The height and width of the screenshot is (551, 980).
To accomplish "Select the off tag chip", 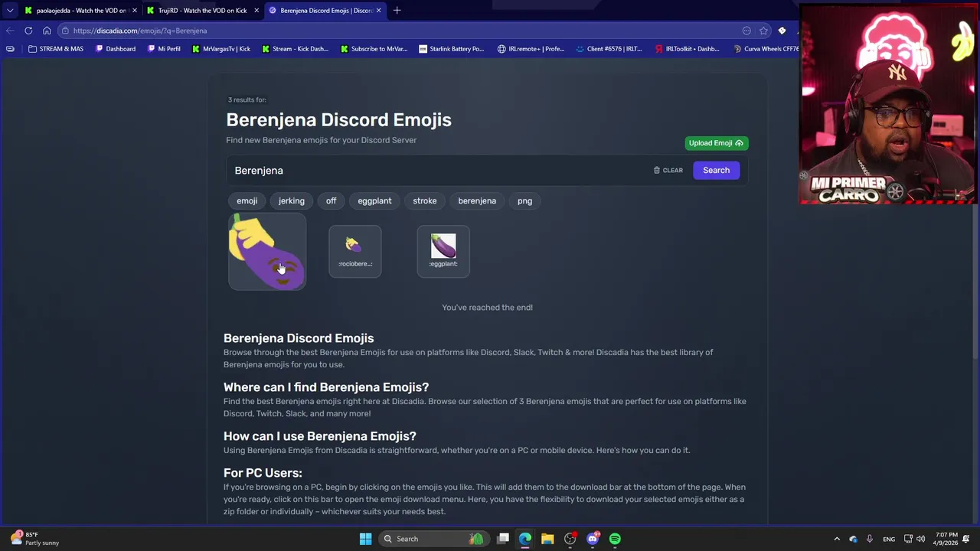I will pos(331,201).
